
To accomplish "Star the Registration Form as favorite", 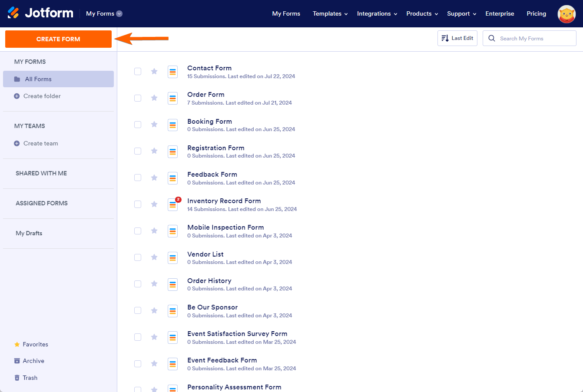I will pos(154,151).
